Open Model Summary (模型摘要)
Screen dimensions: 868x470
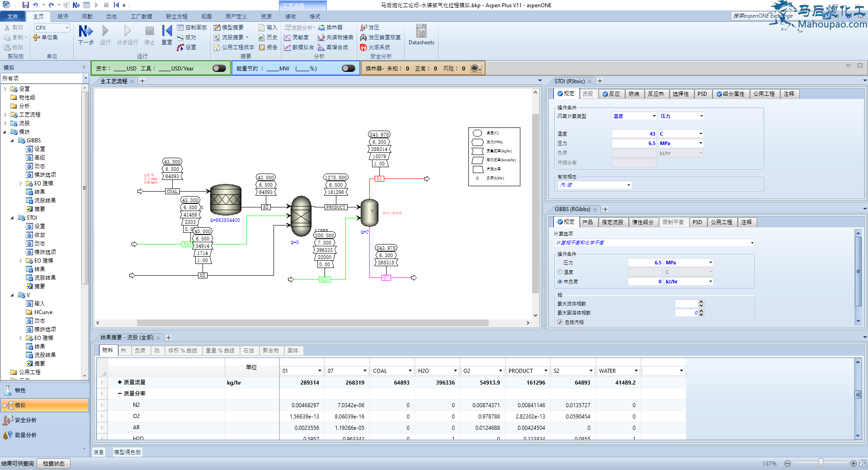(x=229, y=28)
